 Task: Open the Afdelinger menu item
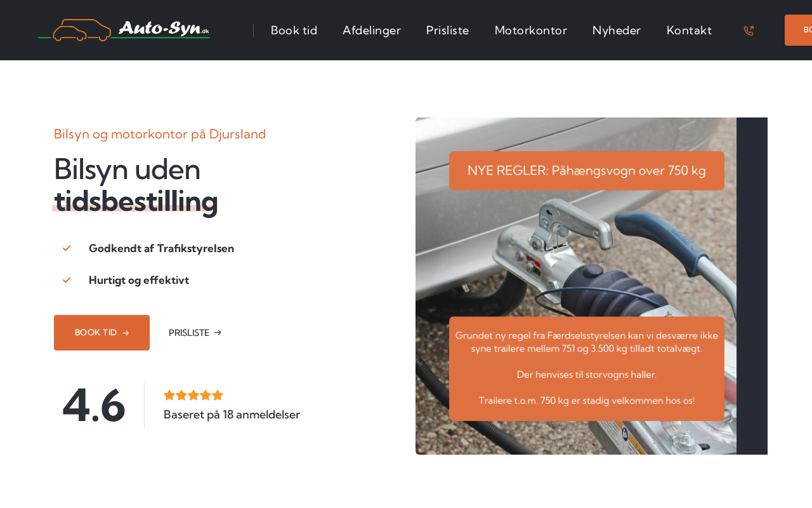pyautogui.click(x=372, y=30)
